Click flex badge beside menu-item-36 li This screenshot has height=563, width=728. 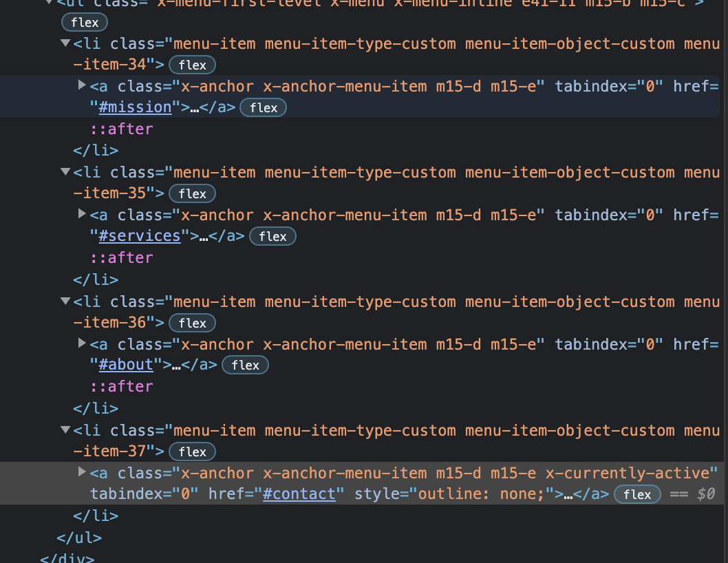(x=192, y=323)
